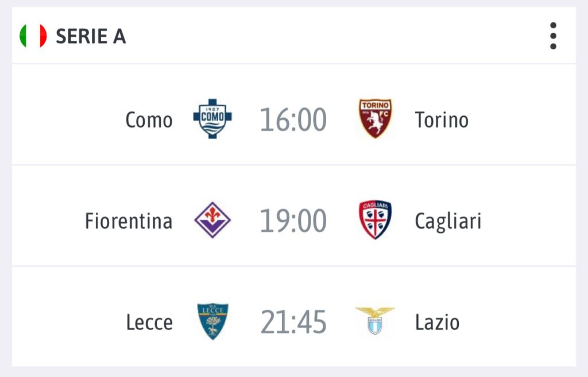Click the Torino club crest

[x=375, y=118]
